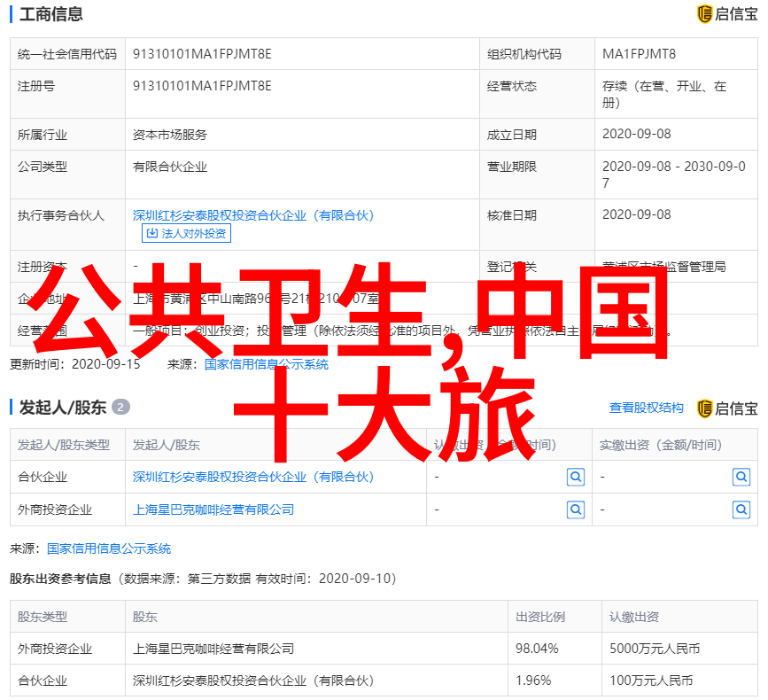Click 深圳红杉安泰股权投资合伙企业 in 股东出资参考信息 table
768x700 pixels.
click(x=253, y=681)
